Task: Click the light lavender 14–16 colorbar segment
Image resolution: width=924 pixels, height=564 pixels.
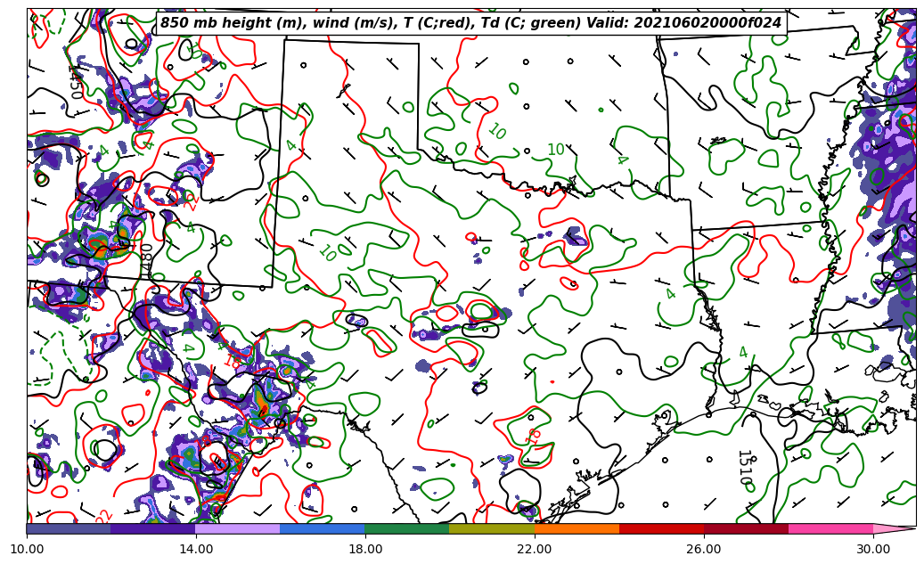Action: tap(238, 528)
